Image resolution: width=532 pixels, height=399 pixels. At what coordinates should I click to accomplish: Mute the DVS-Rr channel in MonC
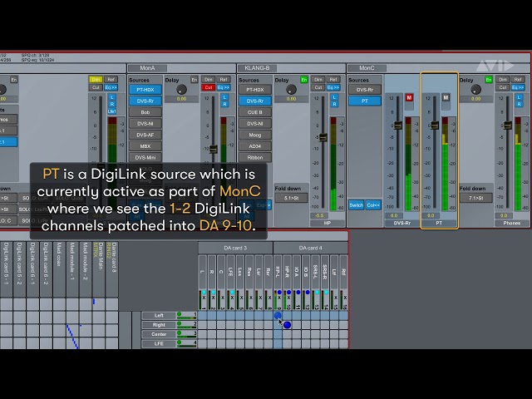pos(409,98)
